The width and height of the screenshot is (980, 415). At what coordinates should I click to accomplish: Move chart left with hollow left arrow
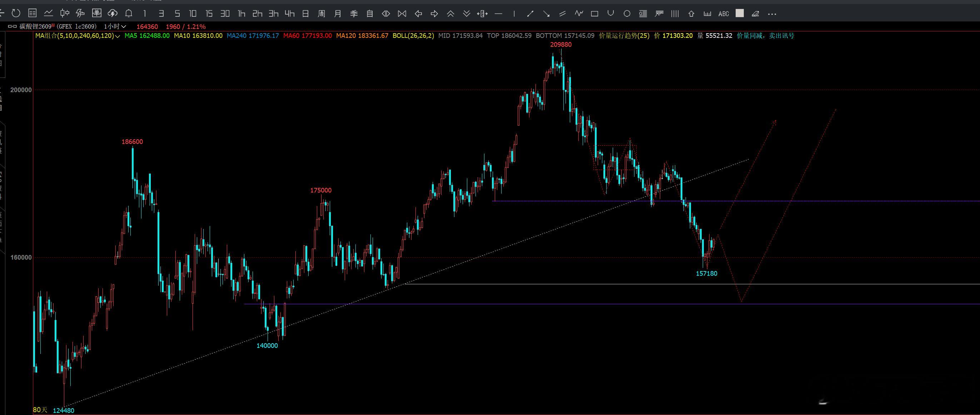[418, 14]
